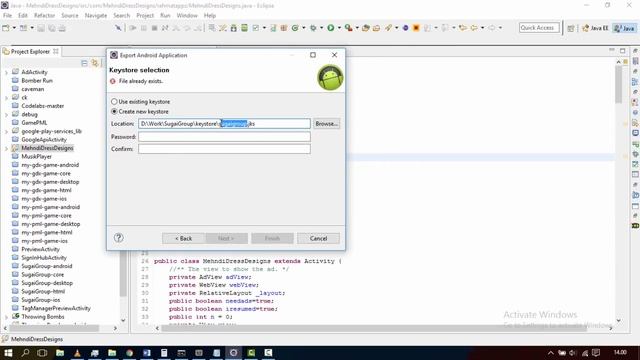Expand the MehndiDressDesigns project node
The width and height of the screenshot is (640, 360).
coord(6,148)
